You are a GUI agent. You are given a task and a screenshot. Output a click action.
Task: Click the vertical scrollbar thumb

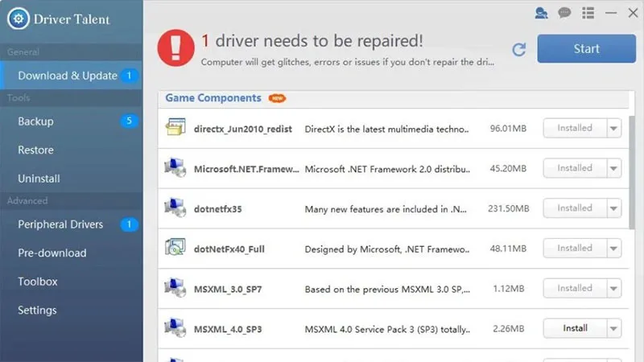click(632, 172)
